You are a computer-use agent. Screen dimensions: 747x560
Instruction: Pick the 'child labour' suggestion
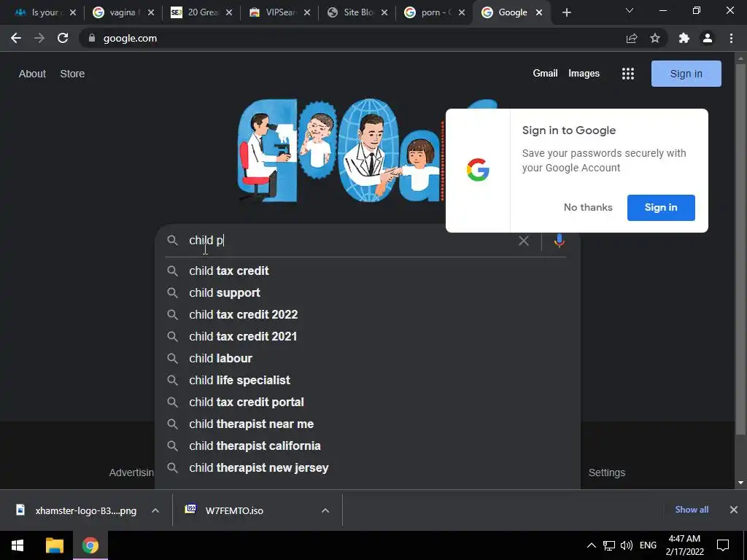coord(368,358)
